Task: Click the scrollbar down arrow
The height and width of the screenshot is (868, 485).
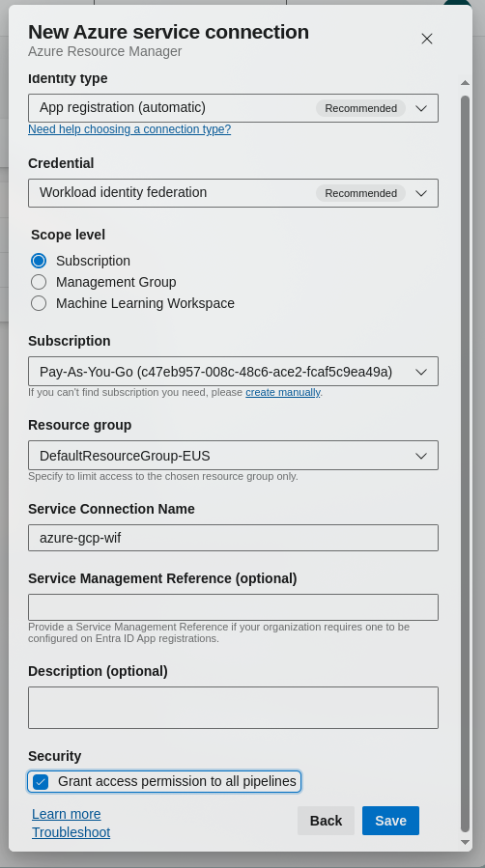Action: pyautogui.click(x=465, y=843)
